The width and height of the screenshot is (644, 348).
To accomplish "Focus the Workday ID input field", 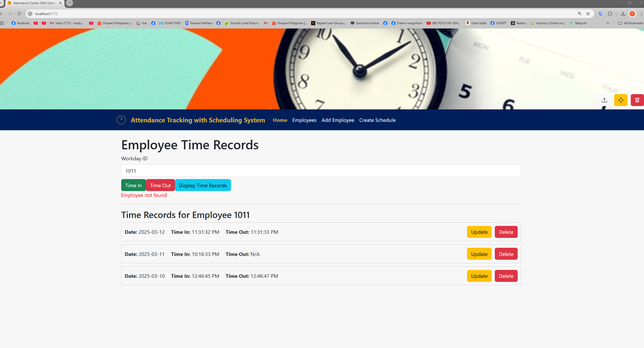I will point(321,171).
